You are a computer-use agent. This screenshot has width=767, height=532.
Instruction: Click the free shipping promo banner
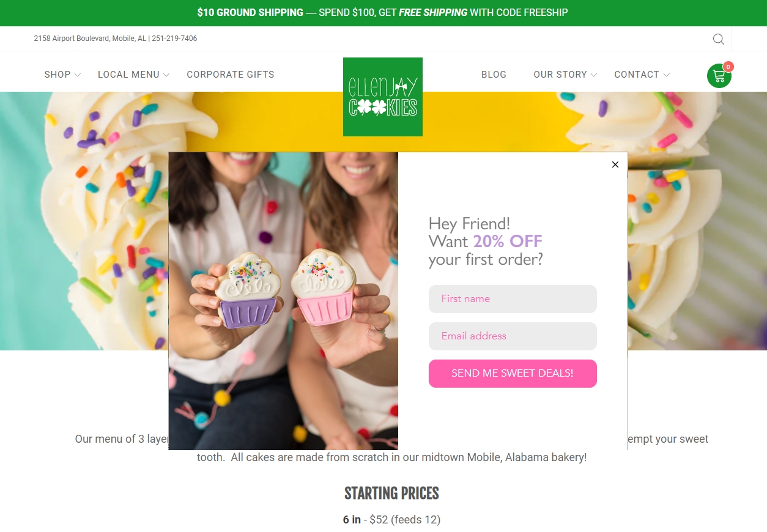[x=383, y=13]
